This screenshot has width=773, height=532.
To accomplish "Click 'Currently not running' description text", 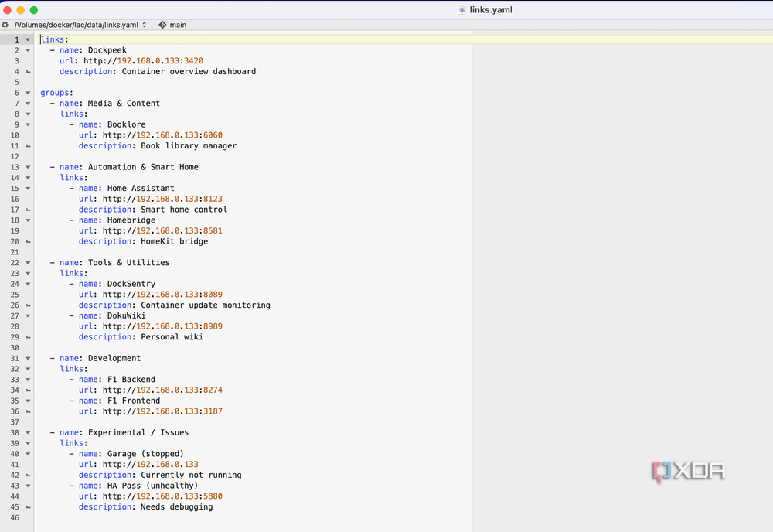I will (x=191, y=476).
